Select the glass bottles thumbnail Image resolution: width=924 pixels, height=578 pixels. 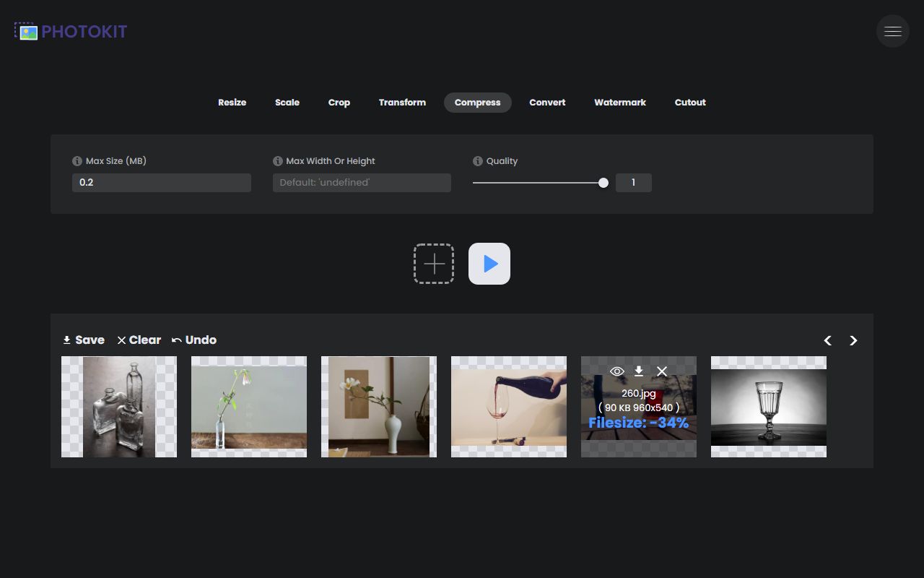pyautogui.click(x=119, y=407)
